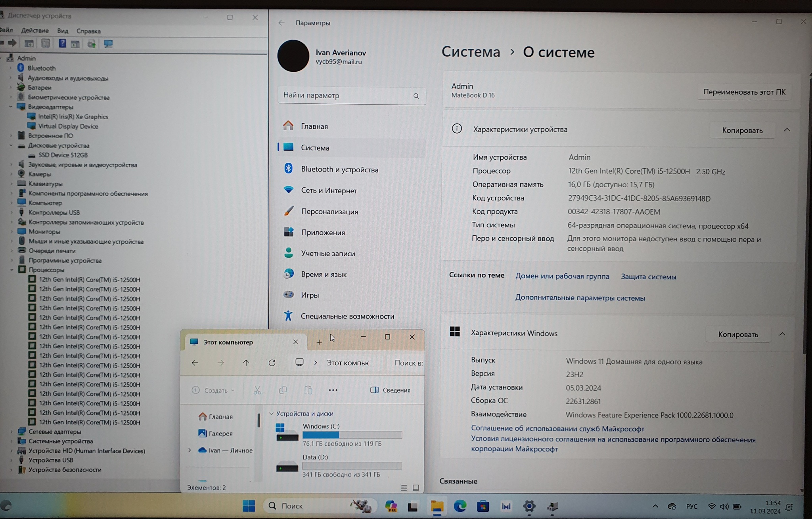Collapse the Процессоры tree node
The image size is (812, 519).
click(11, 270)
